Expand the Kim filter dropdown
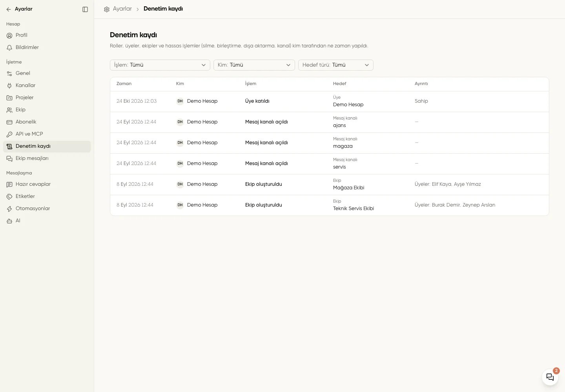Viewport: 565px width, 392px height. [x=254, y=65]
